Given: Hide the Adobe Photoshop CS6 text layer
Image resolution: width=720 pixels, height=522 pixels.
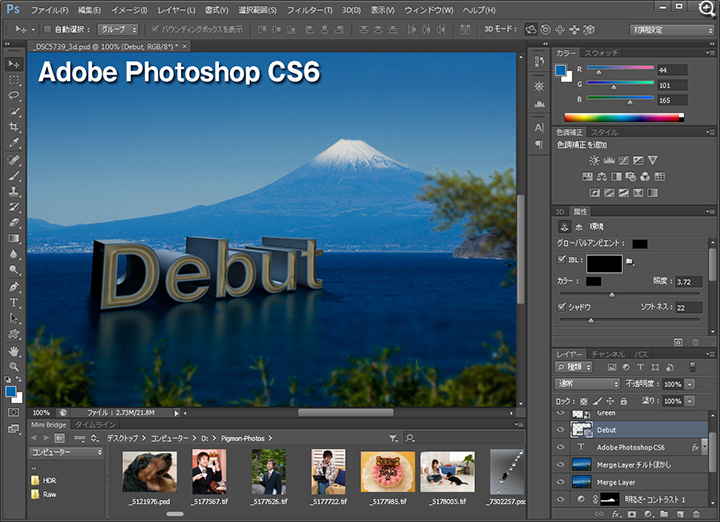Looking at the screenshot, I should [560, 447].
